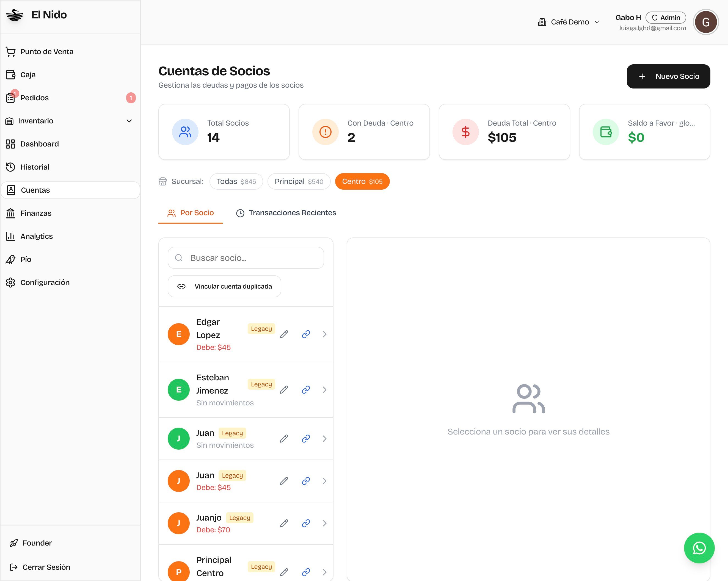
Task: Open Historial from the sidebar
Action: pos(70,167)
